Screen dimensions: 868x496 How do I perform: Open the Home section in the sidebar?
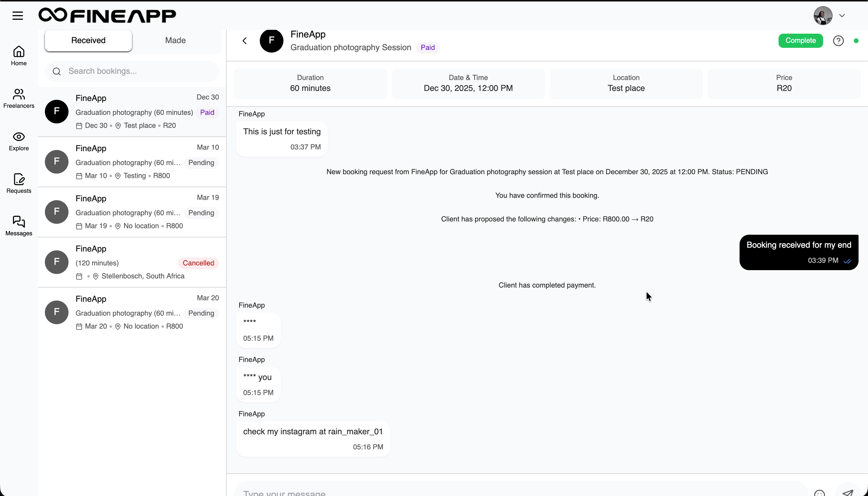[x=18, y=55]
